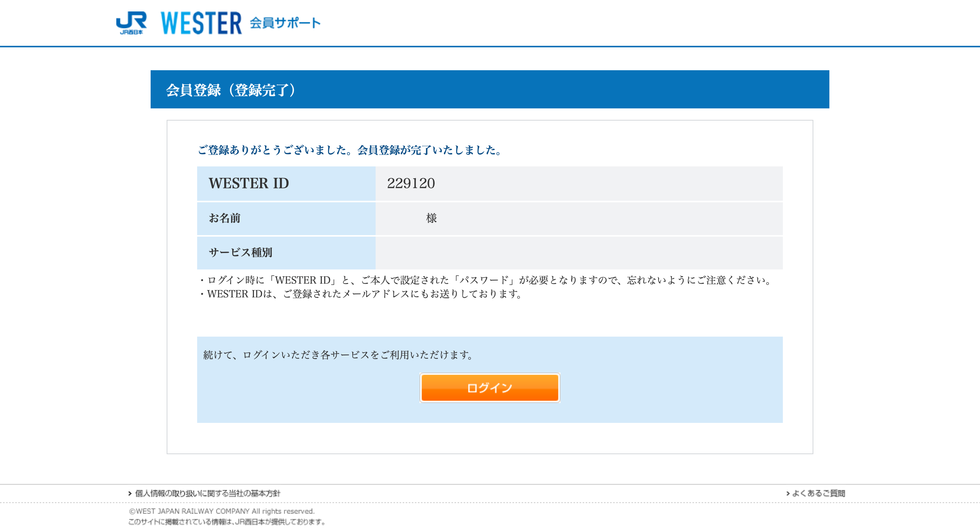Click the West Japan Railway copyright text
This screenshot has height=529, width=980.
(x=222, y=511)
